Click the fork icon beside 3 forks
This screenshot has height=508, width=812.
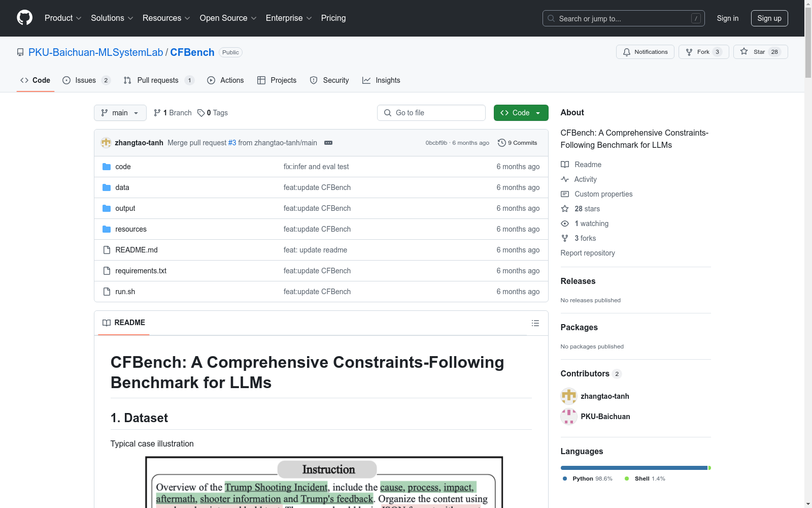(565, 238)
